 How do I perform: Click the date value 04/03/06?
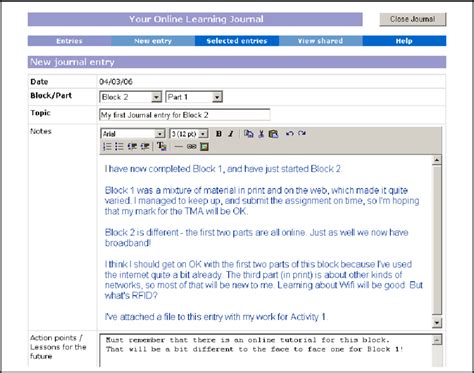click(x=116, y=81)
